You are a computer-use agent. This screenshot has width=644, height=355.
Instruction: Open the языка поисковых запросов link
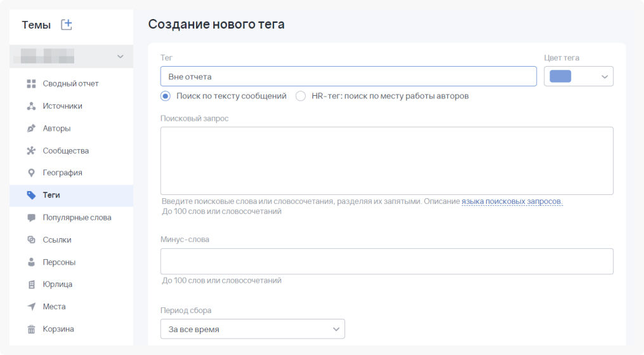coord(511,201)
